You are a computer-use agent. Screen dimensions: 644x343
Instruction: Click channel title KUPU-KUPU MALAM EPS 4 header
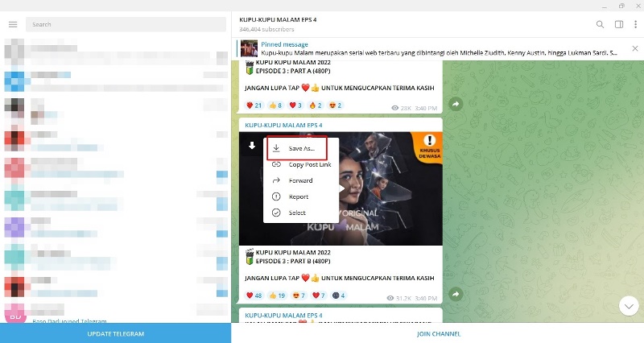pos(278,19)
